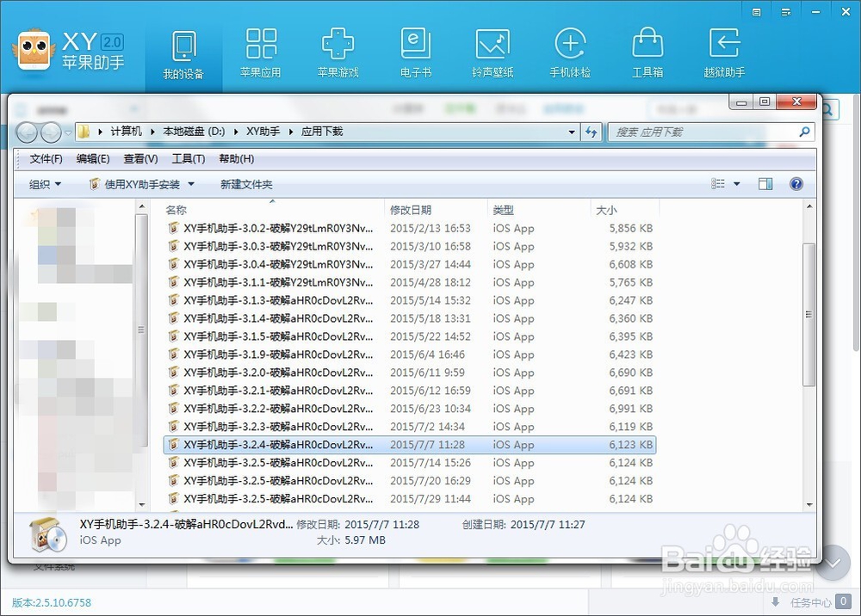Toggle the preview pane
Screen dimensions: 861x616
coord(765,184)
